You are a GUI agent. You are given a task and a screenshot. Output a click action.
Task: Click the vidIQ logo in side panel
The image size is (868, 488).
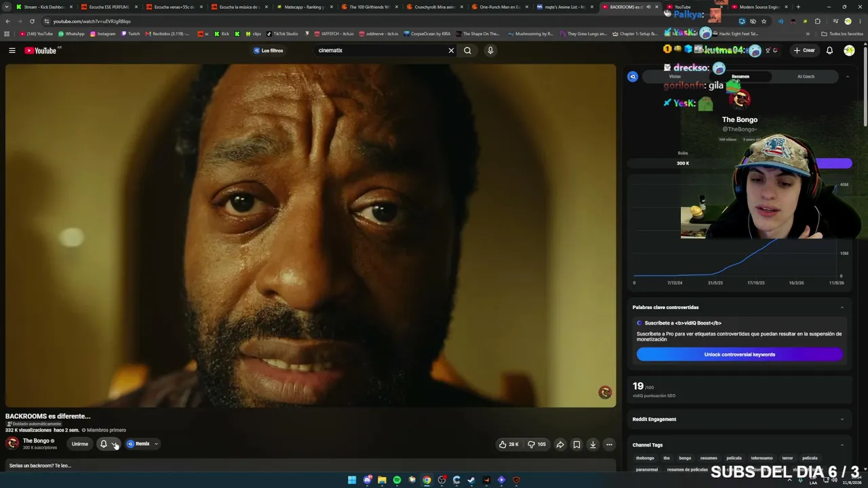633,77
